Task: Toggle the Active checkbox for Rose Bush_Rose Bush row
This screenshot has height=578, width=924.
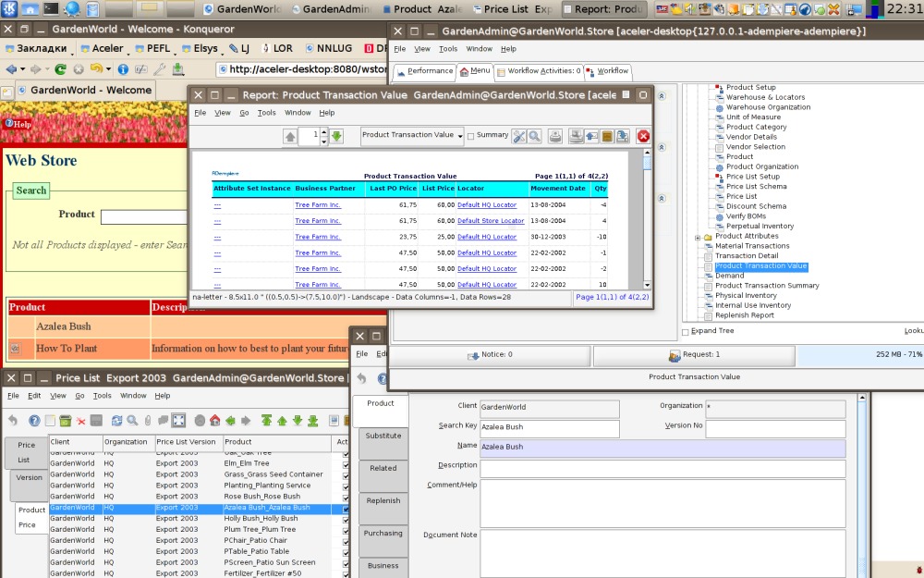Action: (346, 498)
